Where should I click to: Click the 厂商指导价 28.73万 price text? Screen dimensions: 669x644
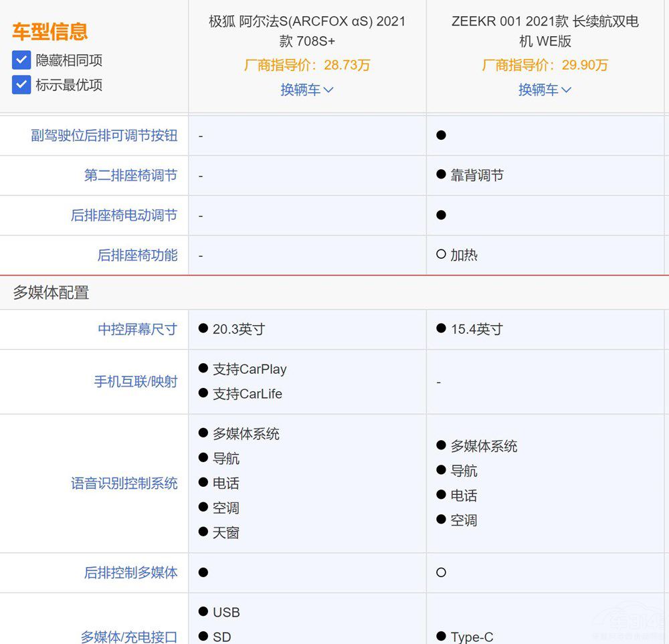(306, 65)
